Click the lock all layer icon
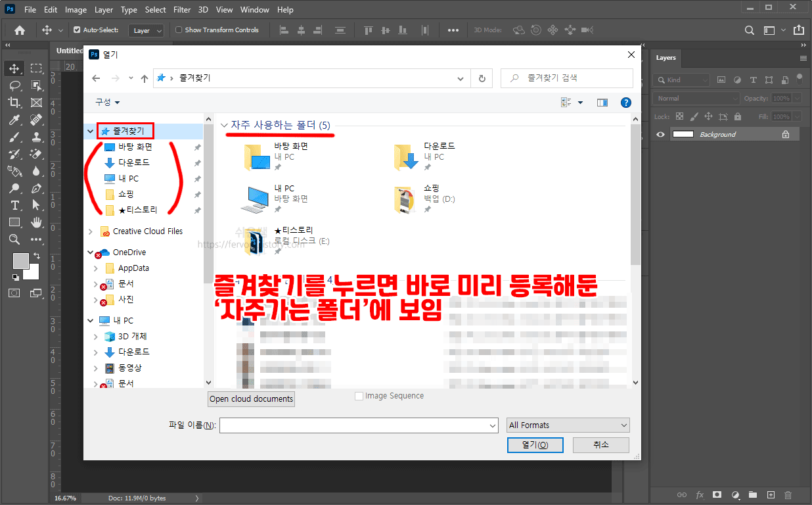 (x=738, y=116)
